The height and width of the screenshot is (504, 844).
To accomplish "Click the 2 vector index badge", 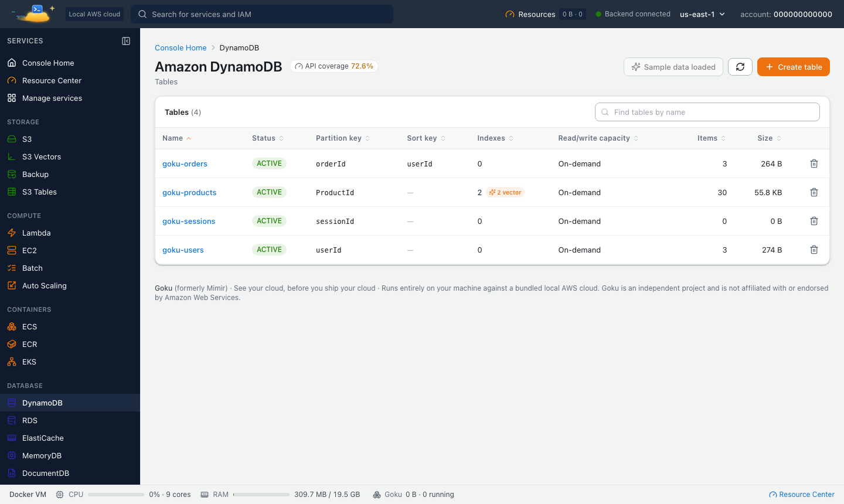I will click(x=505, y=192).
